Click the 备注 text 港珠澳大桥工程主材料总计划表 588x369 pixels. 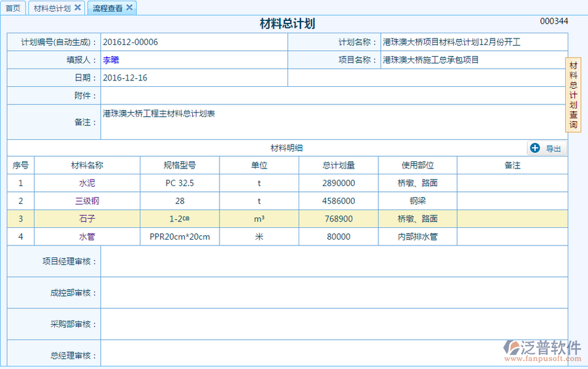pos(159,114)
